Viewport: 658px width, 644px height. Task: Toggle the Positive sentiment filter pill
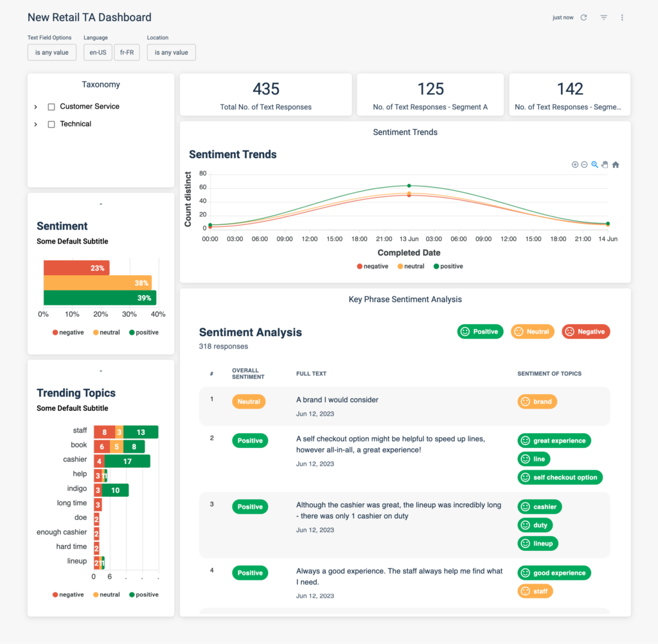point(480,332)
